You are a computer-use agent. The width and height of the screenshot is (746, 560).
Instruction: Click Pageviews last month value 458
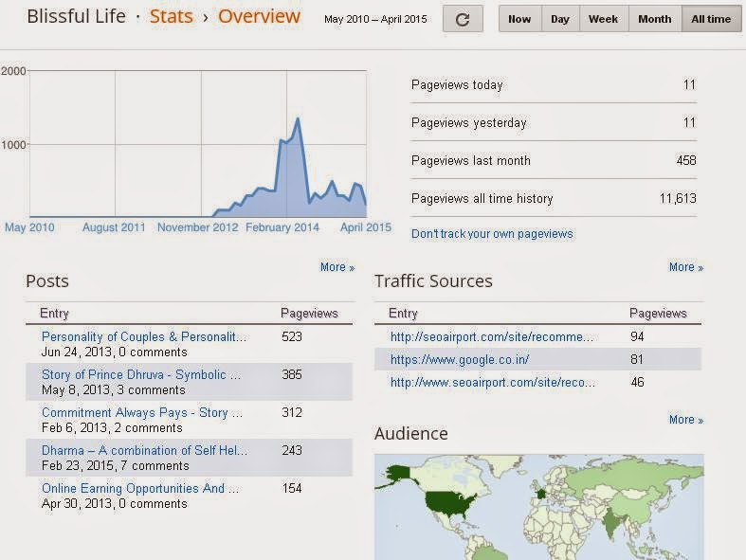coord(686,161)
